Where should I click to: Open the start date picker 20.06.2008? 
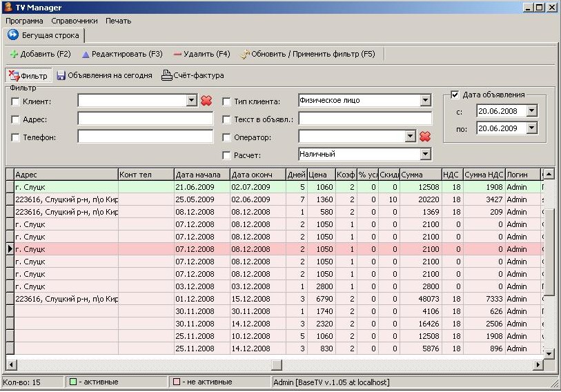(x=532, y=111)
